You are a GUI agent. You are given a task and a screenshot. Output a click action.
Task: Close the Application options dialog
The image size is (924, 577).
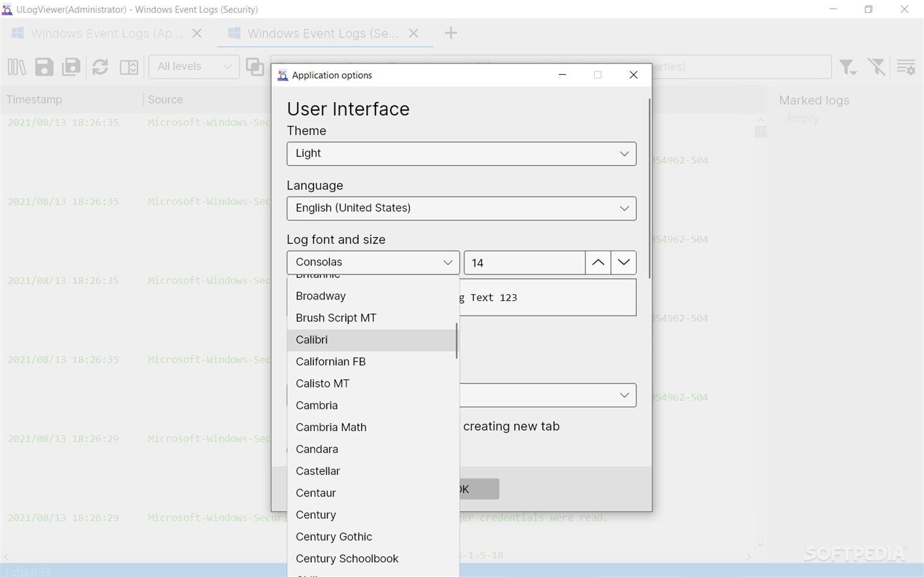click(634, 75)
